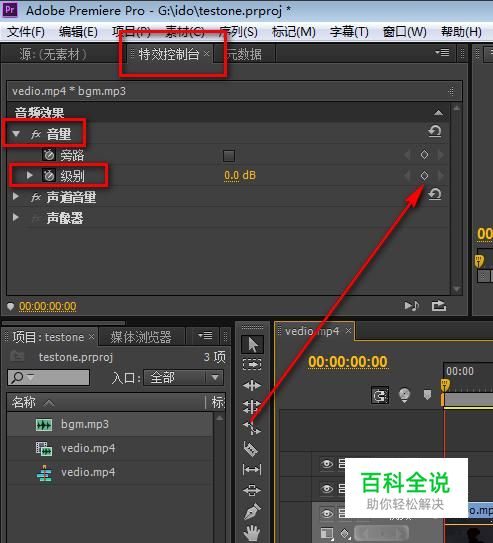Open the project panel flyout menu

205,335
